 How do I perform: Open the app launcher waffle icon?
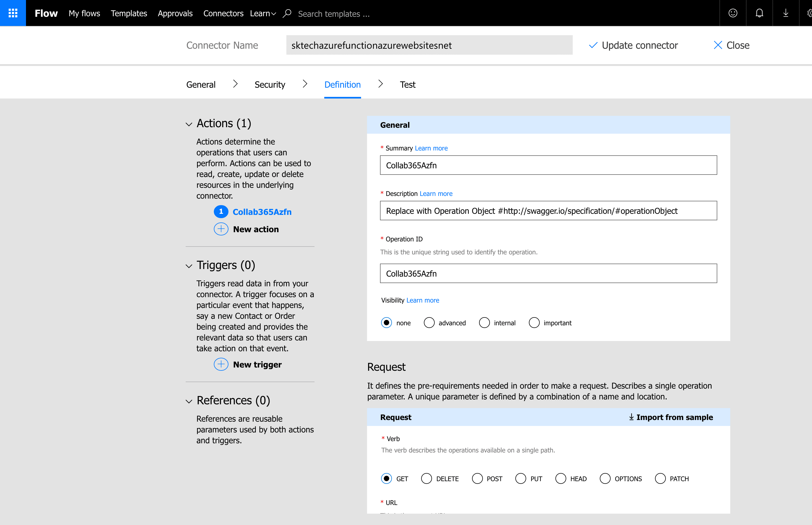tap(13, 13)
